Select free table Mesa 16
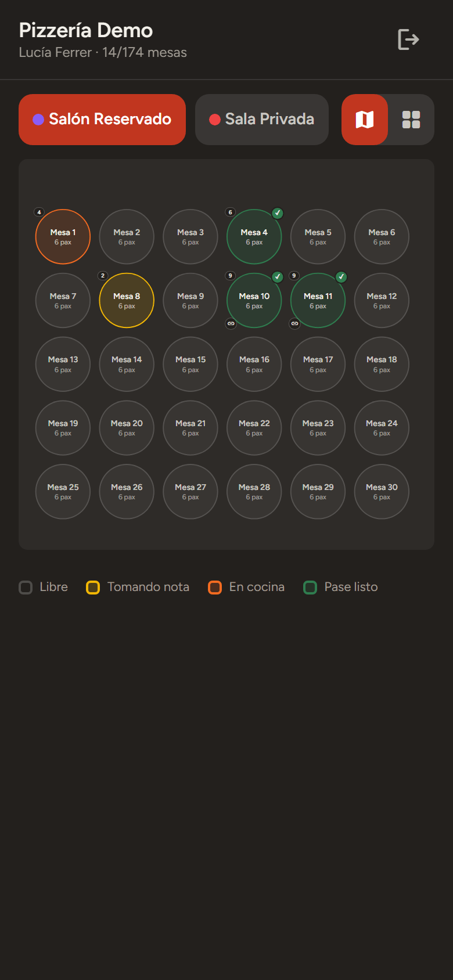 click(254, 365)
